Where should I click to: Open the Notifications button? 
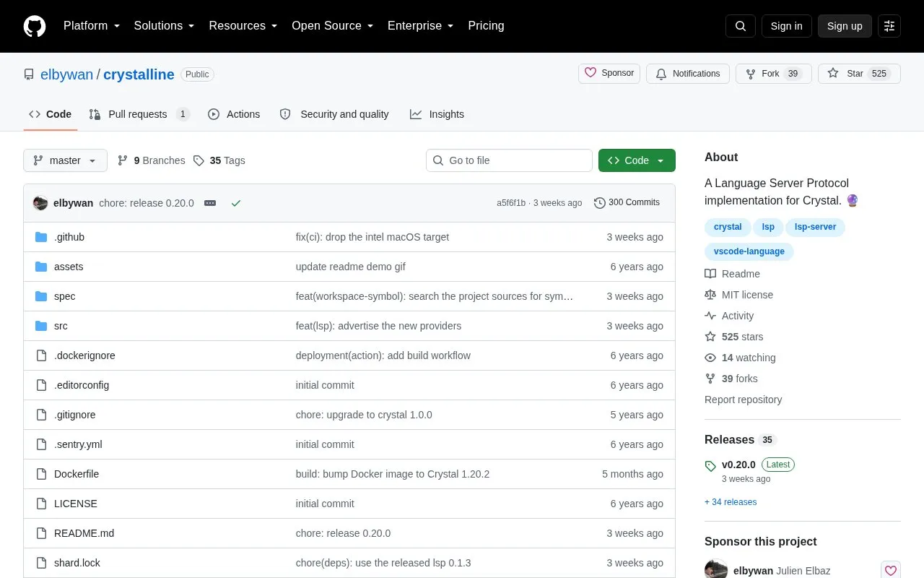click(x=688, y=74)
